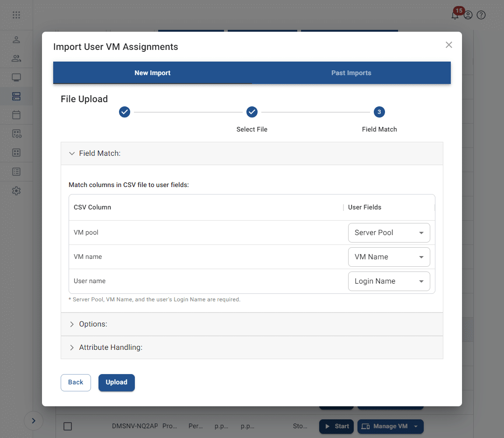Open the Server Pool dropdown
504x438 pixels.
(389, 233)
